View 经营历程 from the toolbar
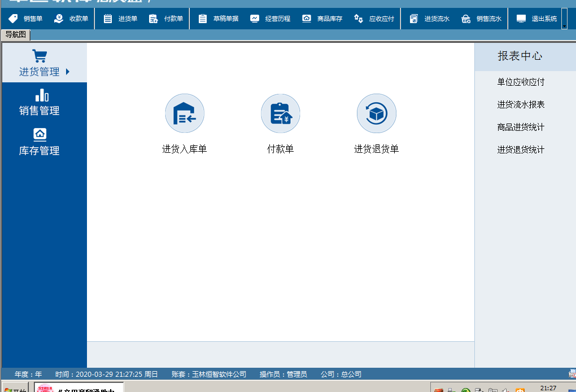Screen dimensions: 576x392 coord(270,19)
